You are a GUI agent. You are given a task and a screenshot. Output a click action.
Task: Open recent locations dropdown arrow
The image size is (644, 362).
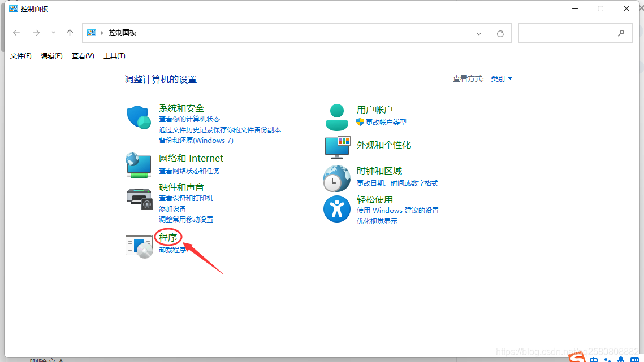point(53,33)
